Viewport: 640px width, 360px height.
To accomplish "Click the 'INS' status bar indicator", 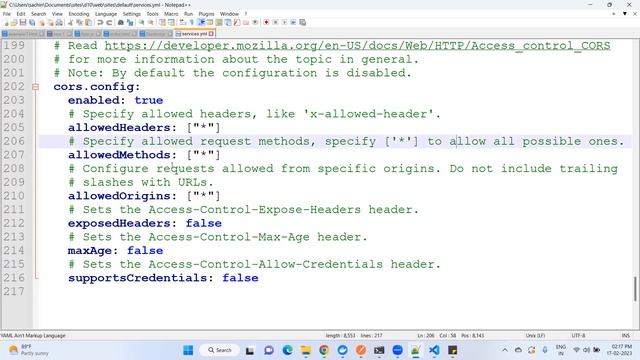I will point(626,336).
